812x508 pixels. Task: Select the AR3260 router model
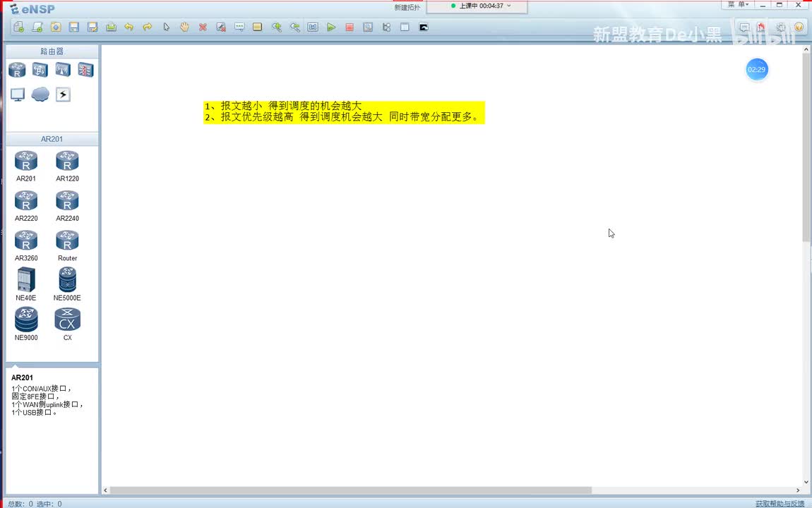tap(26, 246)
